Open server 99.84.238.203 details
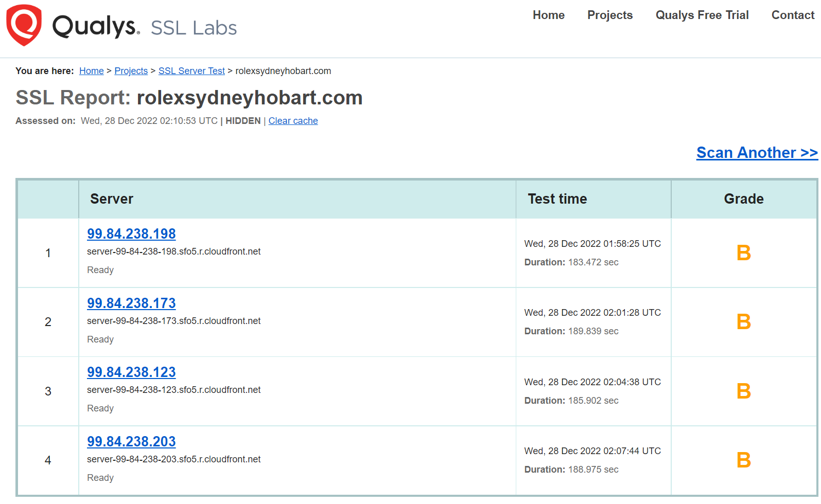 131,442
